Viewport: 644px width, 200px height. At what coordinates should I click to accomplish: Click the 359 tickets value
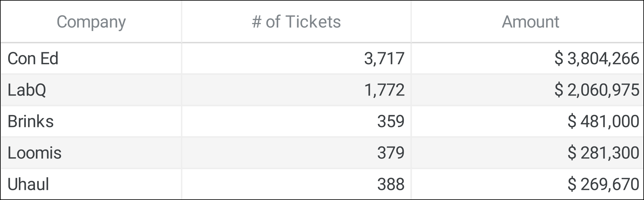tap(391, 121)
